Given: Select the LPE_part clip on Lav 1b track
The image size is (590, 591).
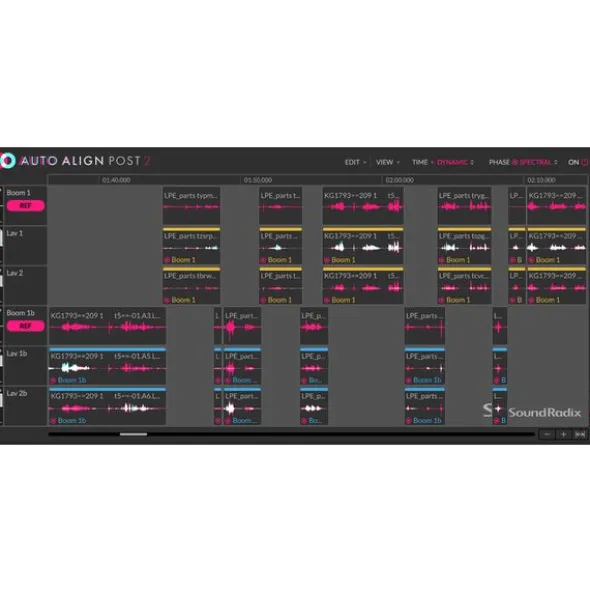Looking at the screenshot, I should pyautogui.click(x=242, y=366).
